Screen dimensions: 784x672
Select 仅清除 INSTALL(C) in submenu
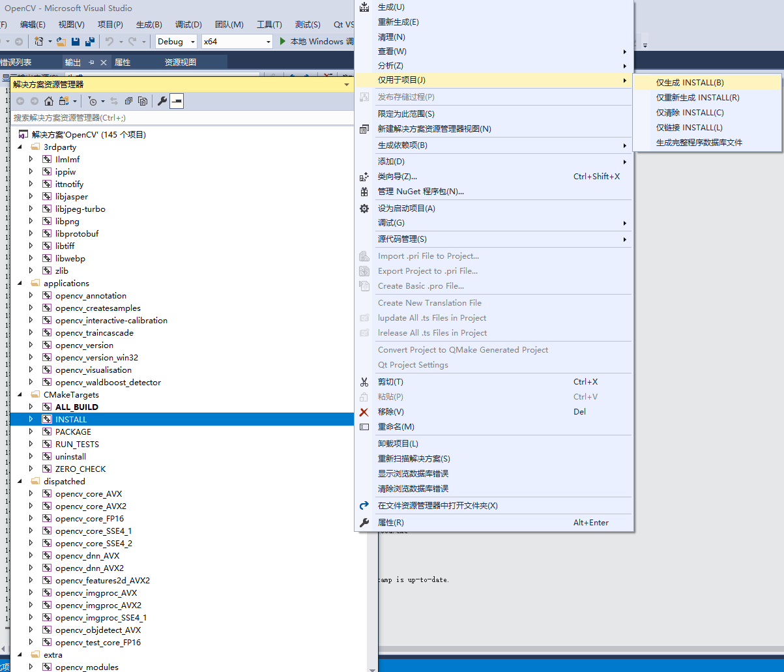(706, 113)
